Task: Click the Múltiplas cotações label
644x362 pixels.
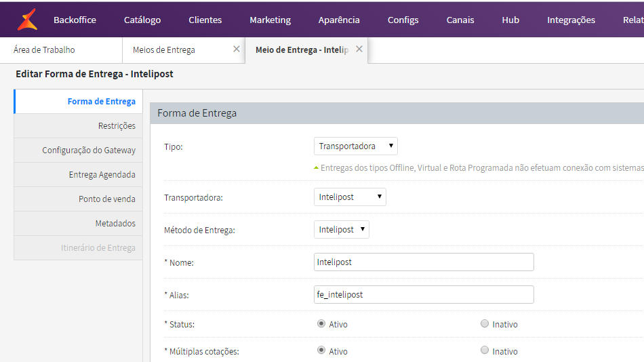Action: (201, 352)
